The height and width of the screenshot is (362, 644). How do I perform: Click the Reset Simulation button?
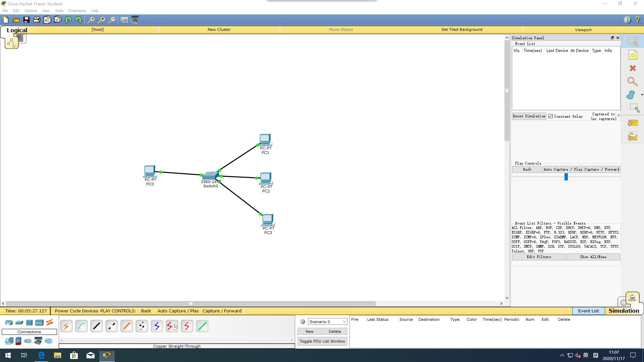pyautogui.click(x=529, y=116)
